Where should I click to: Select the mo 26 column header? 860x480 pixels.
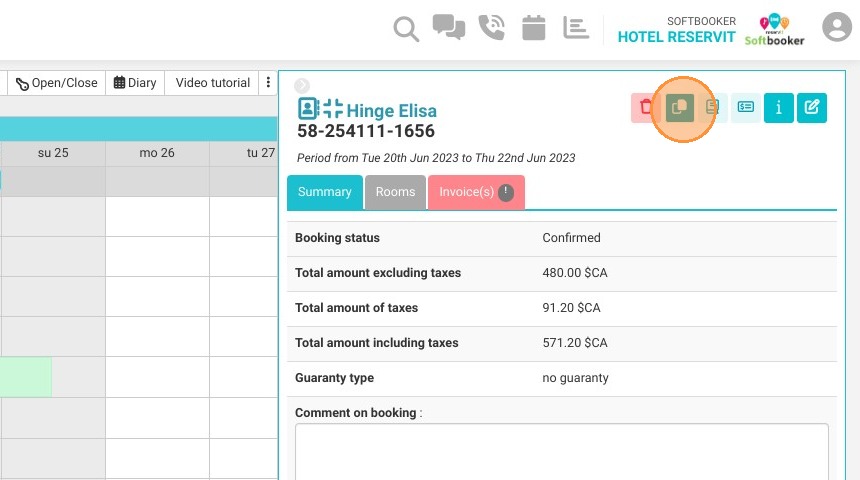click(x=157, y=153)
